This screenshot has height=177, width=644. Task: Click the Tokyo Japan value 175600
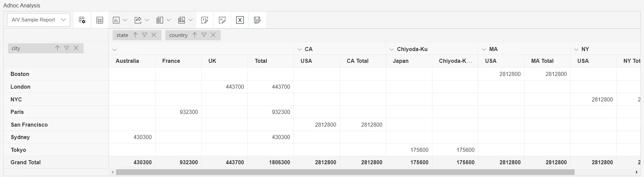(419, 150)
